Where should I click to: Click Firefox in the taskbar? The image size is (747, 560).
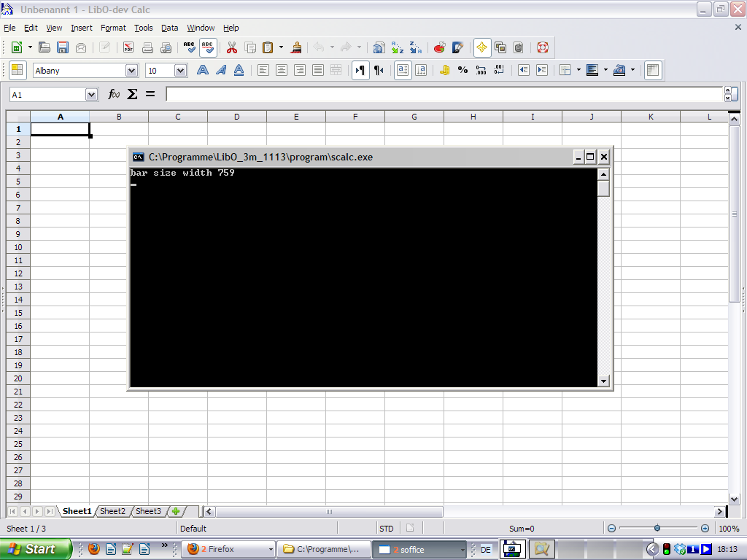[x=228, y=549]
